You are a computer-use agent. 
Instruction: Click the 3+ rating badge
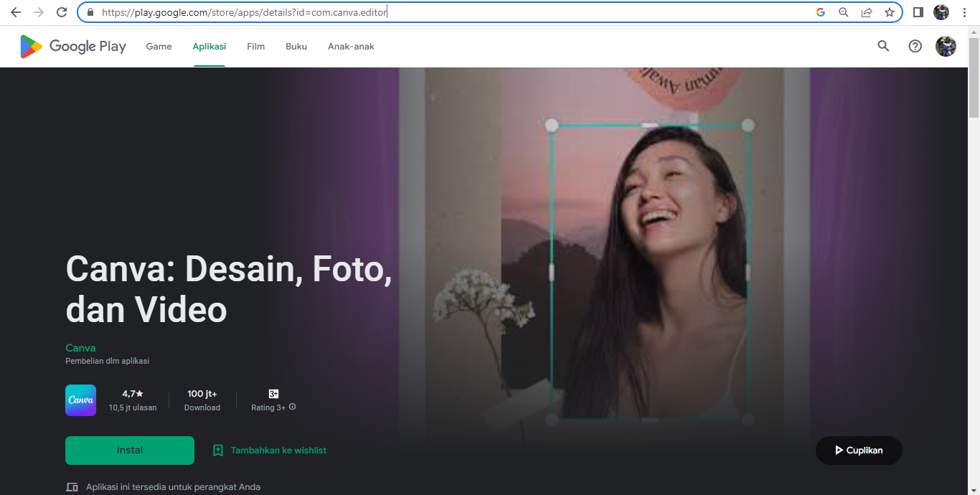tap(273, 394)
